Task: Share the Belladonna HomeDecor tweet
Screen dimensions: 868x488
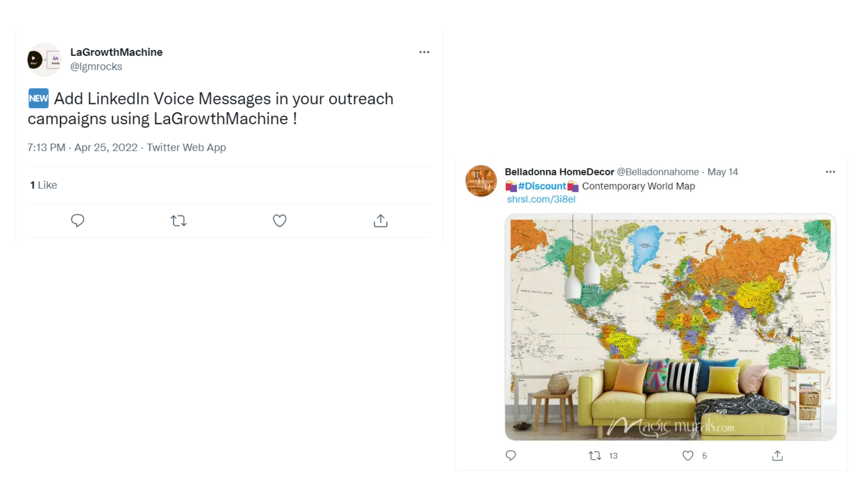Action: [777, 455]
